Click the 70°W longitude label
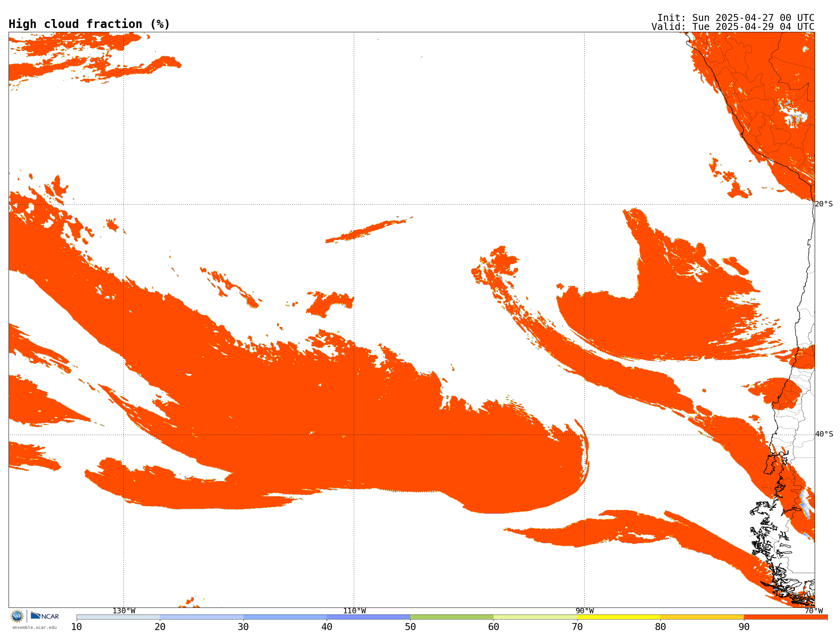Screen dimensions: 840x632 tap(814, 611)
